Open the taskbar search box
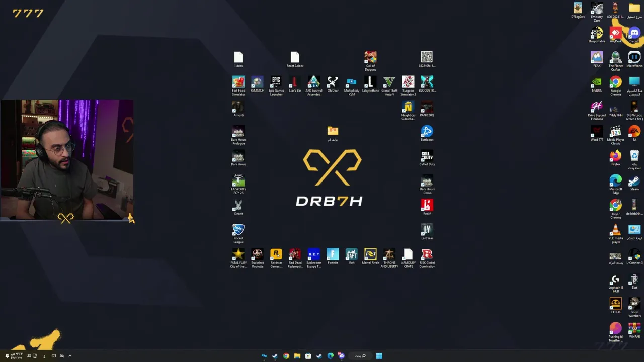Viewport: 644px width, 362px height. tap(361, 356)
